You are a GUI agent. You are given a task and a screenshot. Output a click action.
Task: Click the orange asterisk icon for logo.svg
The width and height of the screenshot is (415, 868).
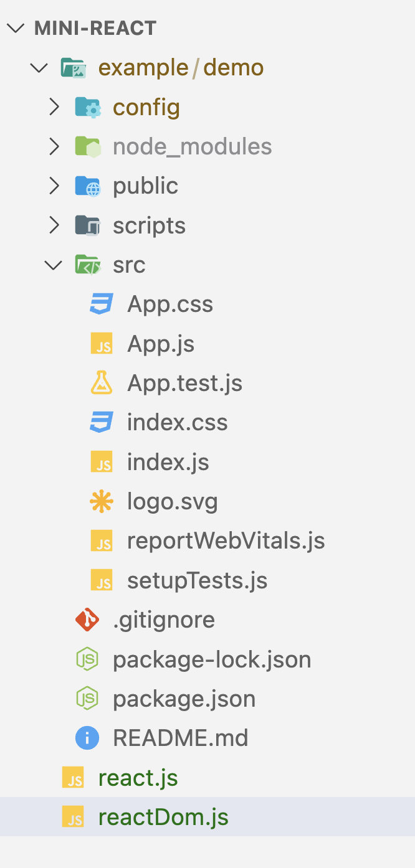[x=101, y=501]
